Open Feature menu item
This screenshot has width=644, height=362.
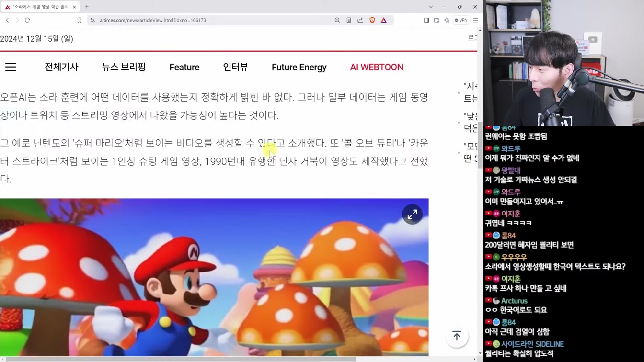click(184, 67)
